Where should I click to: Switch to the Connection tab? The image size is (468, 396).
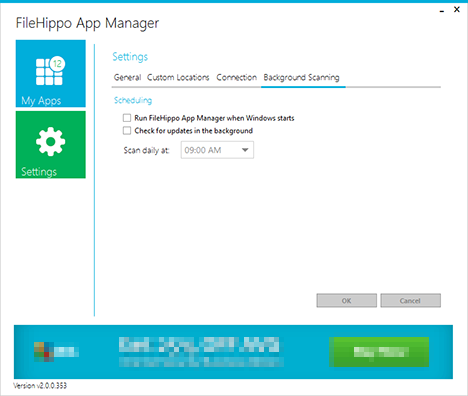point(237,77)
